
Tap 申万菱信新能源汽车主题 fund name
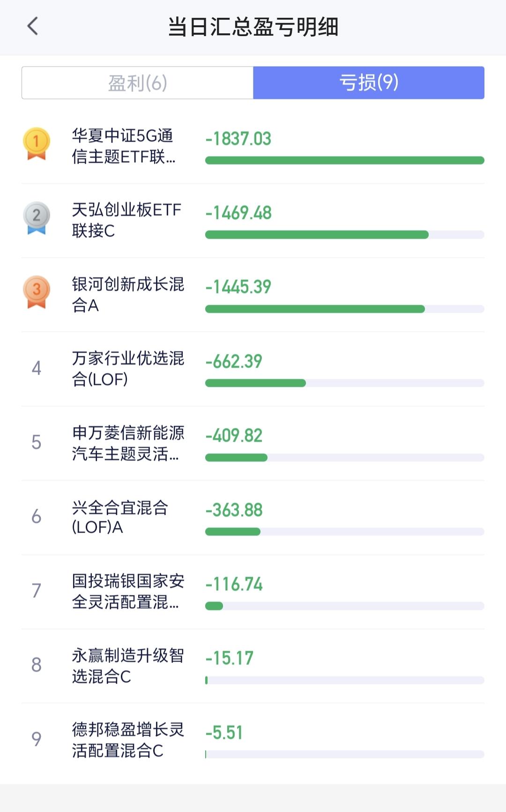[x=127, y=443]
